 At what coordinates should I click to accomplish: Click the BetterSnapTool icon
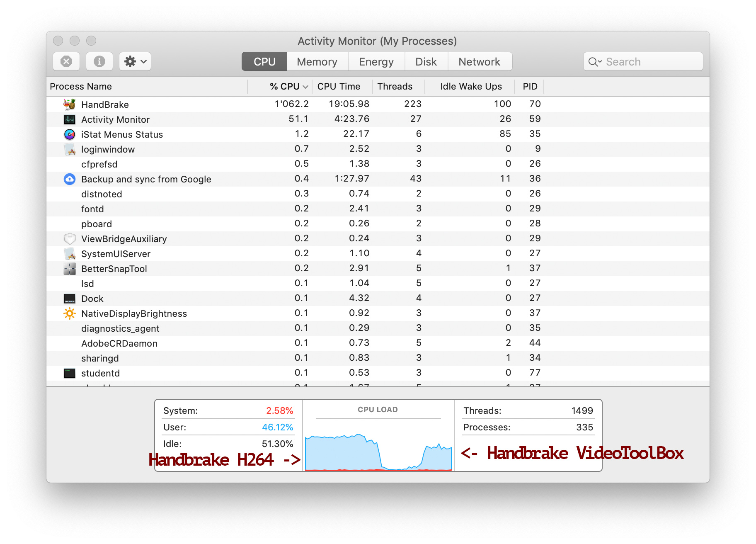coord(70,269)
